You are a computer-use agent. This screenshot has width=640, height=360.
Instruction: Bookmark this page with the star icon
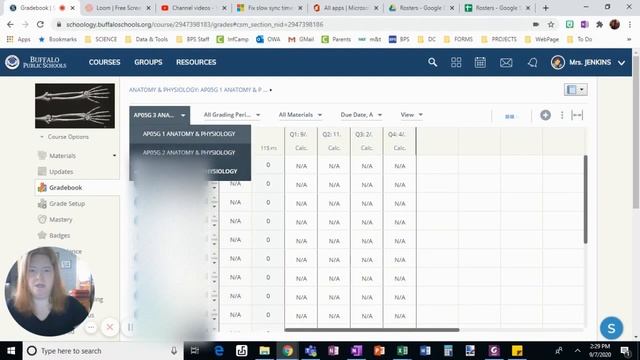551,24
